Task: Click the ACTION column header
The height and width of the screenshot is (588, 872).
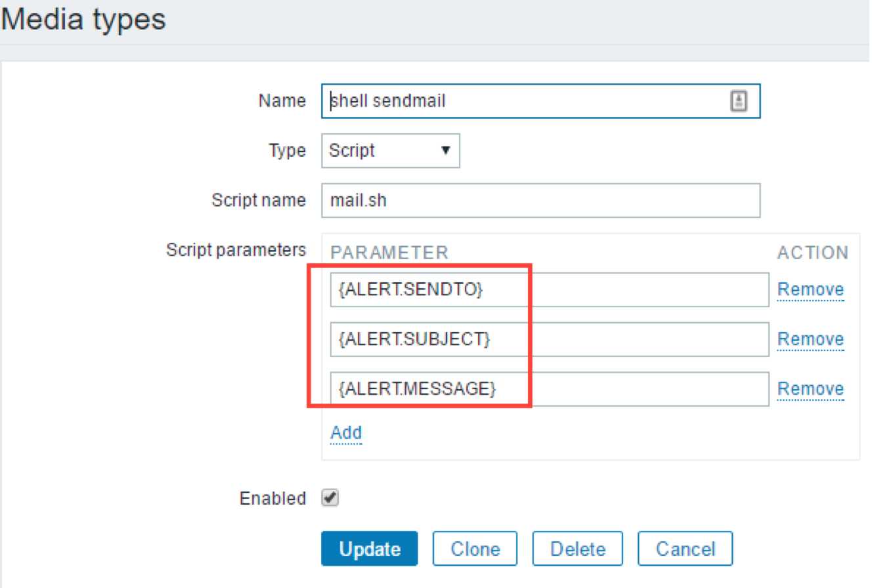Action: tap(813, 253)
